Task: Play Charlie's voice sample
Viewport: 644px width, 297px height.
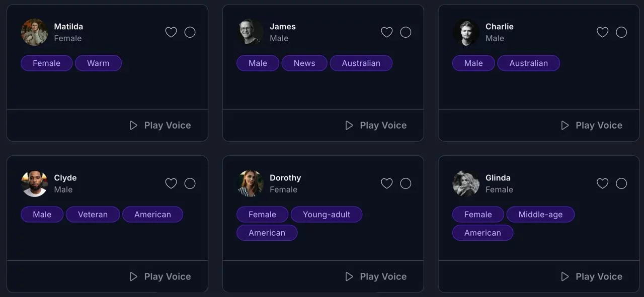Action: [592, 125]
